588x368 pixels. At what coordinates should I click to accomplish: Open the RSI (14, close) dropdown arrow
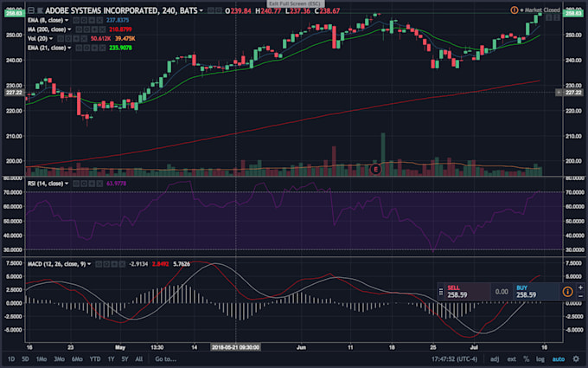[67, 184]
